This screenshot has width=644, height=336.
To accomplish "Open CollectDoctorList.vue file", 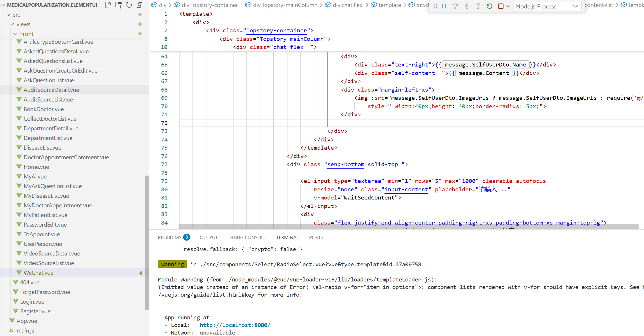I will click(x=74, y=119).
